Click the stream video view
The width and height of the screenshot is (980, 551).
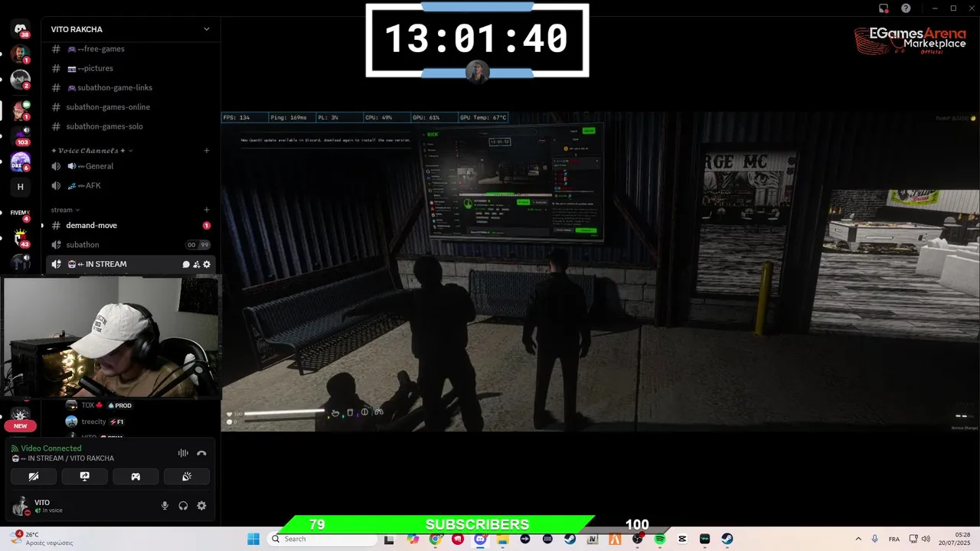click(x=600, y=272)
